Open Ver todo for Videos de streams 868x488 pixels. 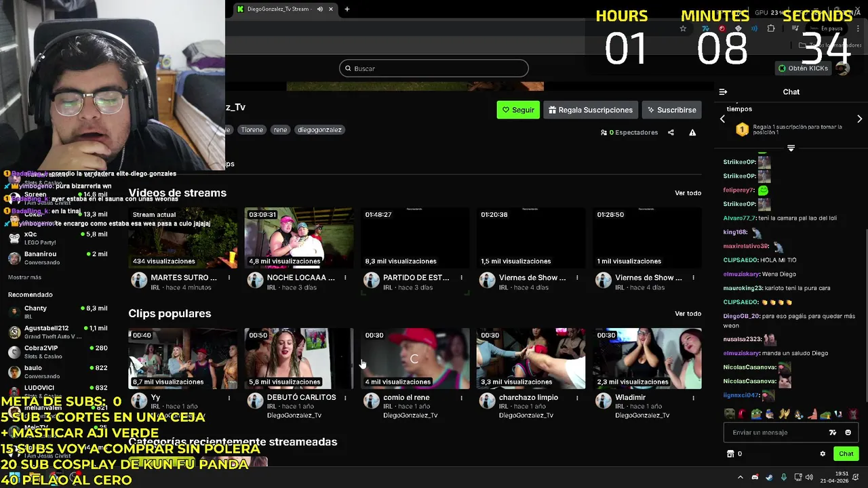[688, 193]
